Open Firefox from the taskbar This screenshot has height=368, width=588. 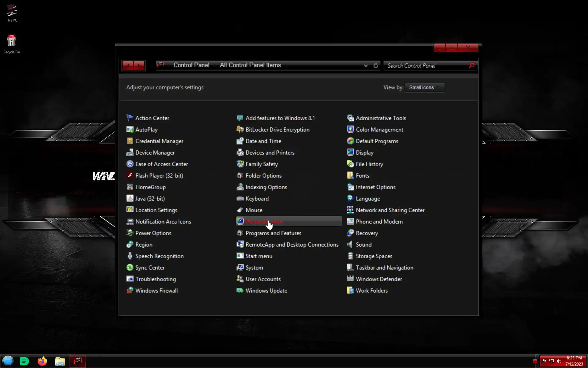[42, 361]
